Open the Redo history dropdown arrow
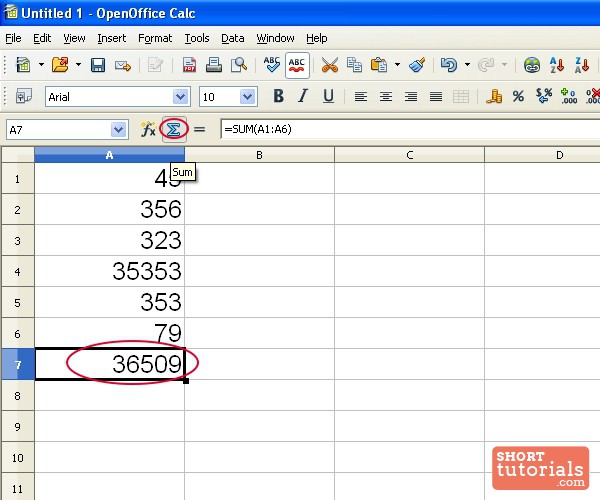600x500 pixels. tap(504, 65)
